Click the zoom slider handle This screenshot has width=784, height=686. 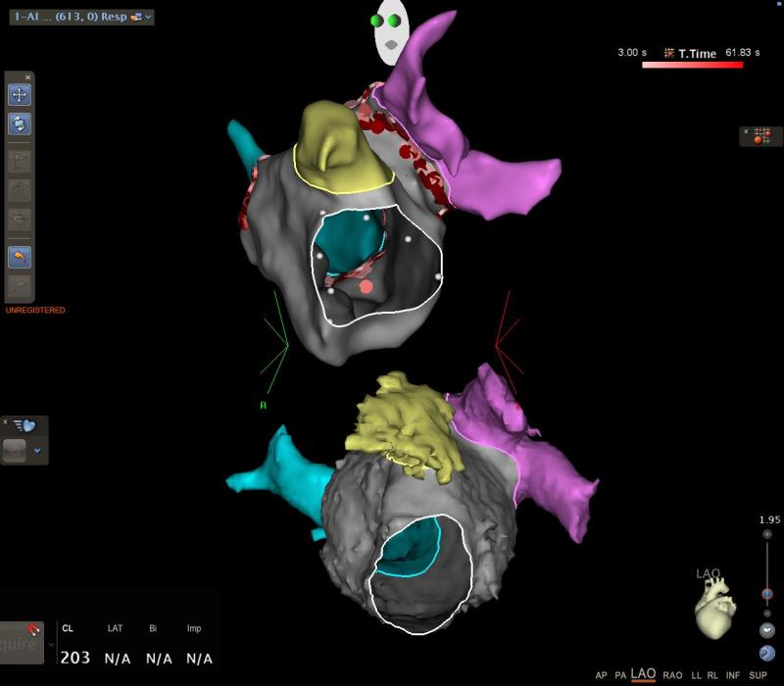click(x=766, y=593)
